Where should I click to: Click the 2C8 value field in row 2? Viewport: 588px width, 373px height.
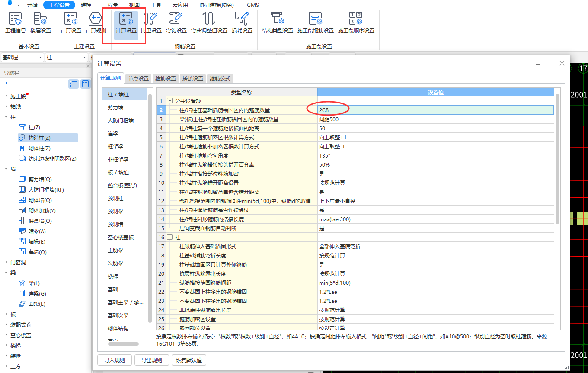tap(435, 110)
